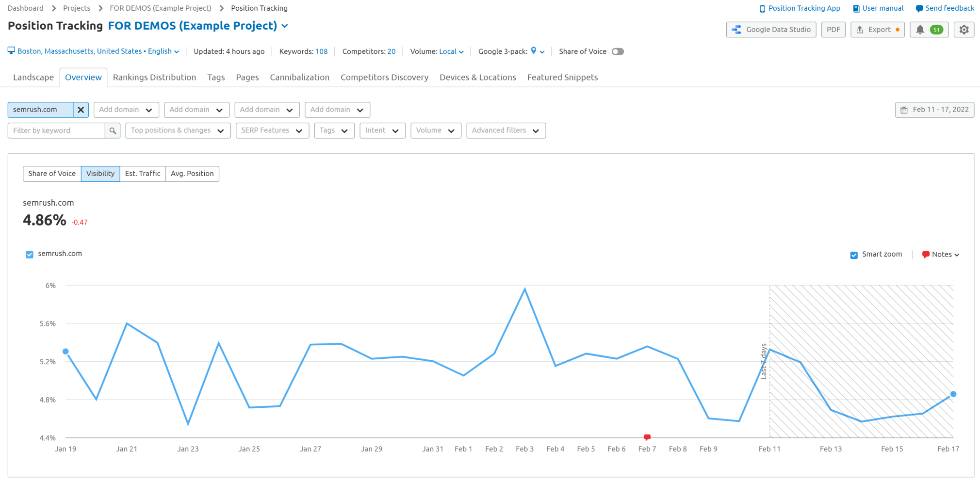Screen dimensions: 980x482
Task: Open the Pages tab
Action: coord(247,78)
